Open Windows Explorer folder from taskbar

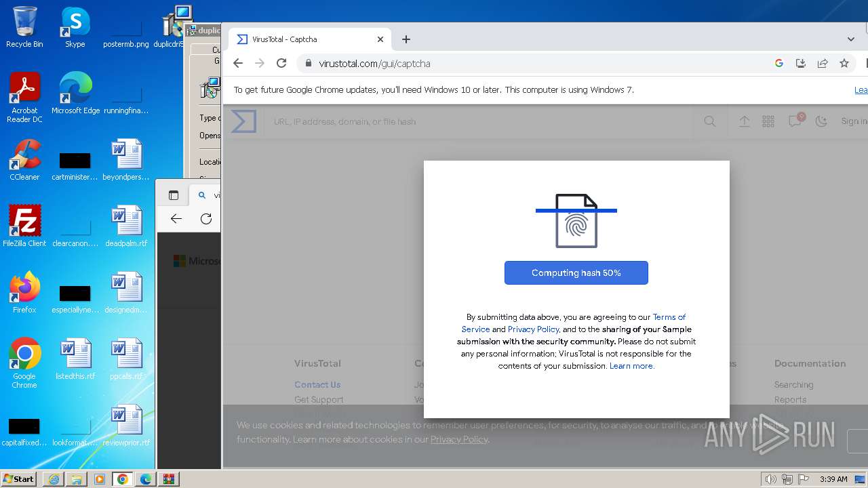tap(77, 479)
